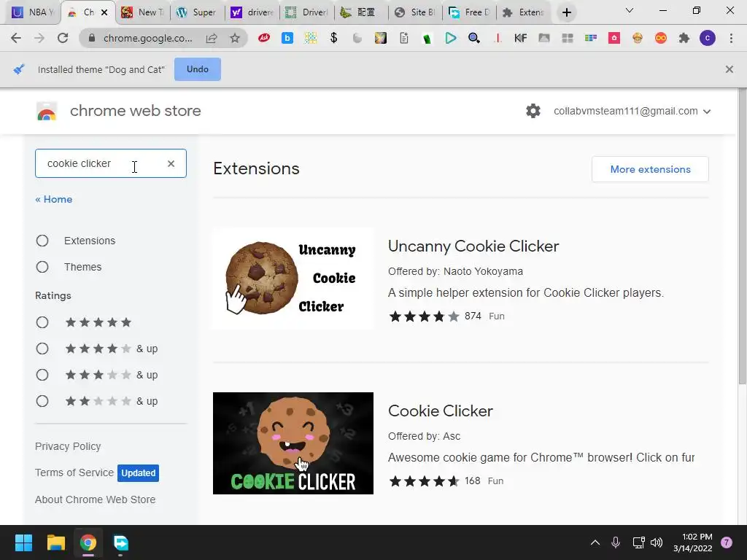
Task: Click the More extensions button
Action: click(650, 169)
